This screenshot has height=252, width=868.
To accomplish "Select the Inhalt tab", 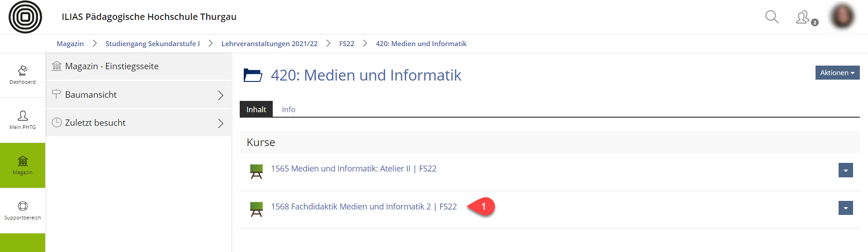I will [256, 109].
